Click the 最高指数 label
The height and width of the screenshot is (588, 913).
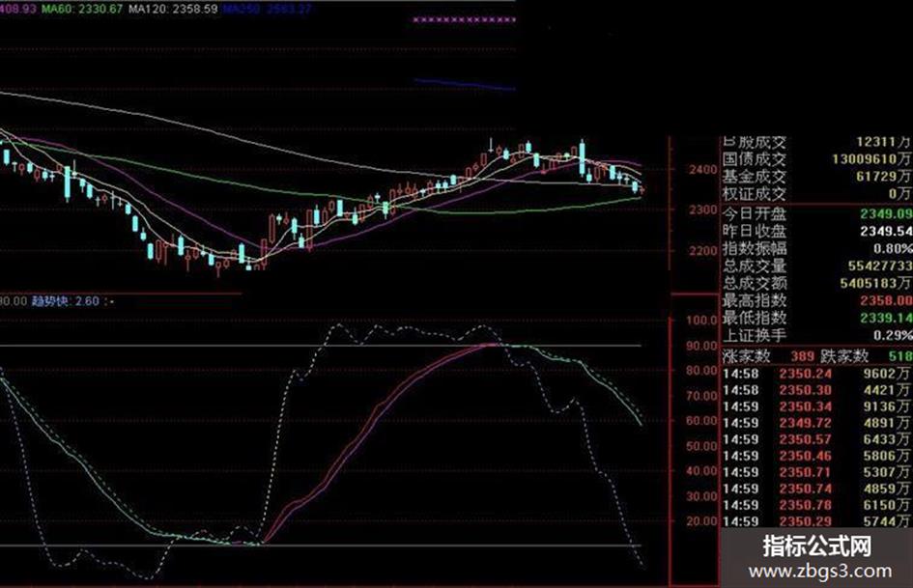[x=754, y=300]
